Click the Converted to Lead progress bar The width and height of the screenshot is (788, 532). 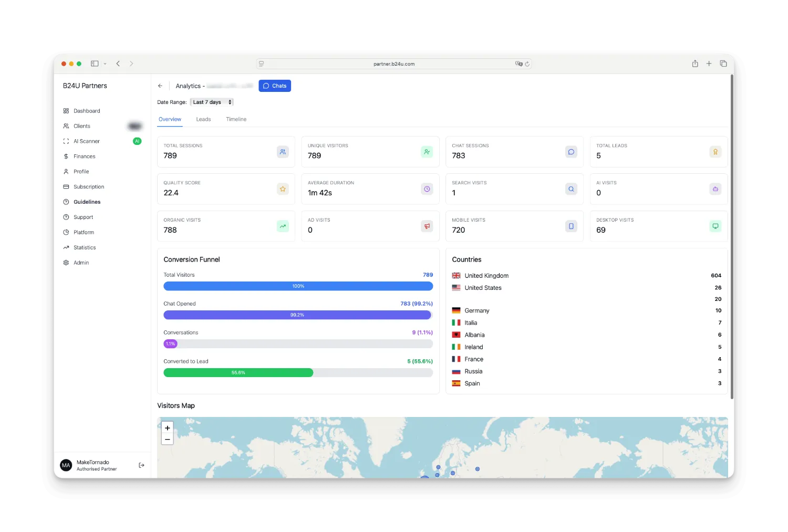(x=298, y=373)
